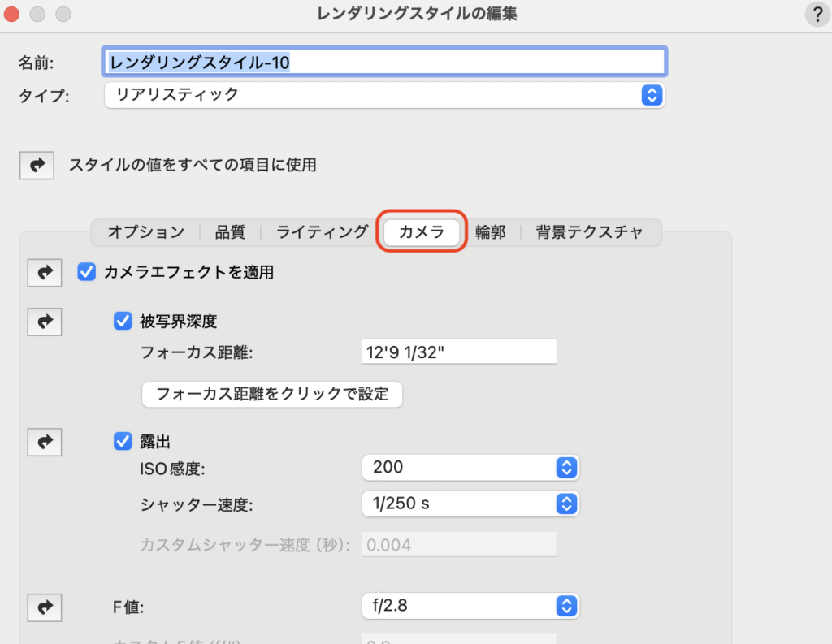Open the ISO感度 dropdown
832x644 pixels.
[470, 467]
